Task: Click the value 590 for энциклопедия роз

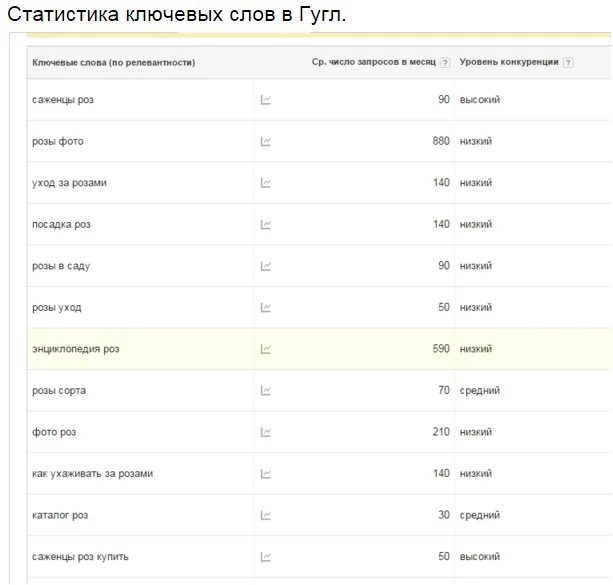Action: click(441, 348)
